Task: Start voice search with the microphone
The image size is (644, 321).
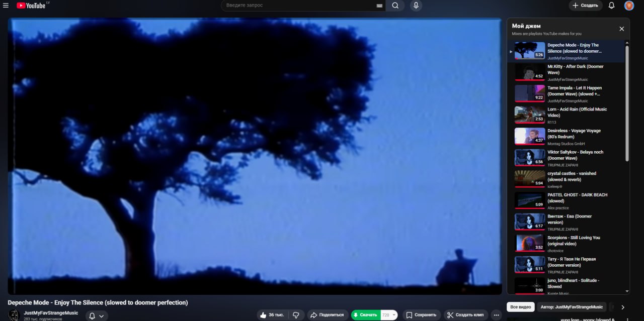Action: tap(416, 5)
